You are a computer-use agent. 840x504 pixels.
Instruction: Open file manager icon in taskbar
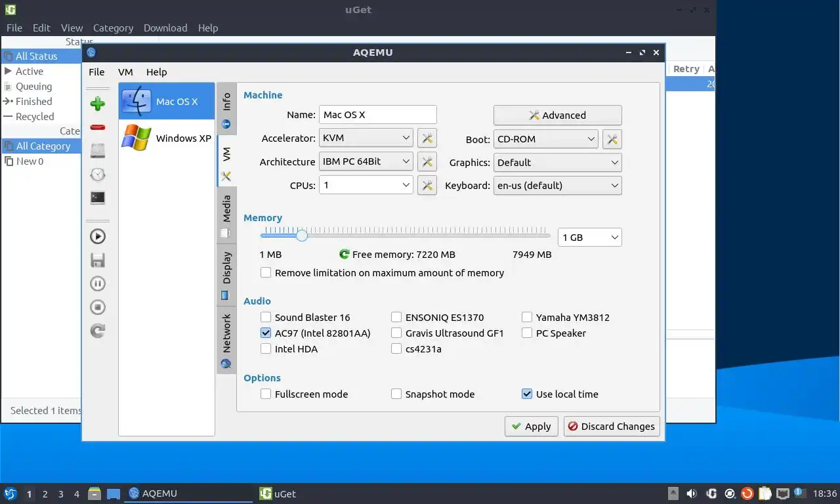(94, 493)
